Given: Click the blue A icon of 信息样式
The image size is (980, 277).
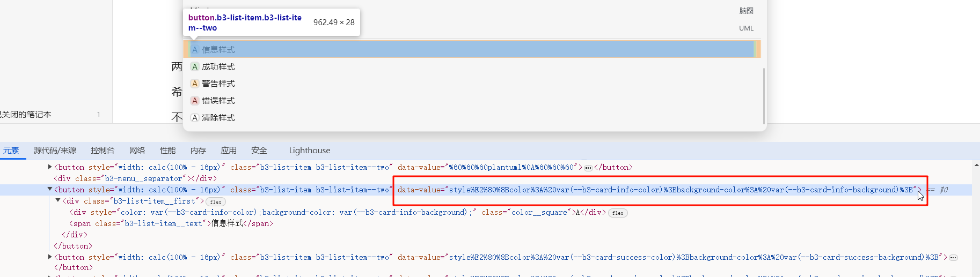Looking at the screenshot, I should click(x=195, y=50).
